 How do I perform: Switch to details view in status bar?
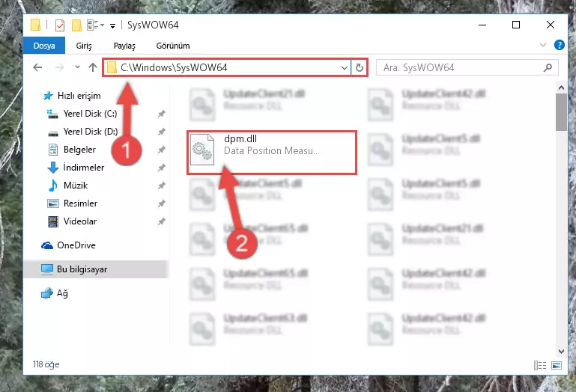540,365
